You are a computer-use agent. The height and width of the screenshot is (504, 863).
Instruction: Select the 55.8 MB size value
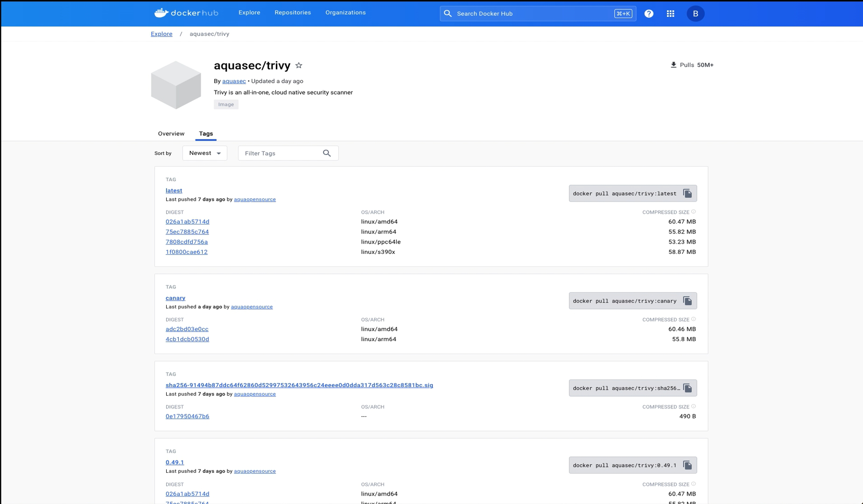[x=684, y=339]
